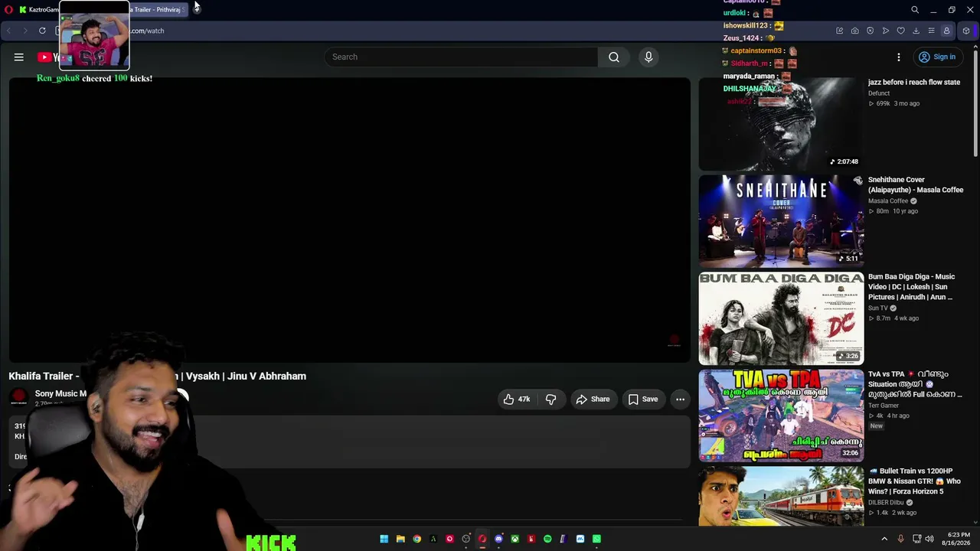Image resolution: width=980 pixels, height=551 pixels.
Task: Open Snehithane Cover video title link
Action: (916, 184)
